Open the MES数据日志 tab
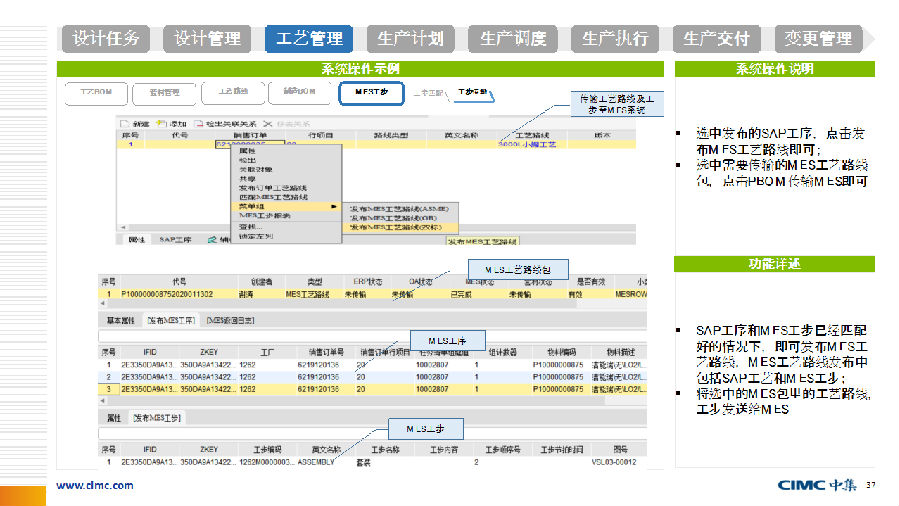 (230, 320)
